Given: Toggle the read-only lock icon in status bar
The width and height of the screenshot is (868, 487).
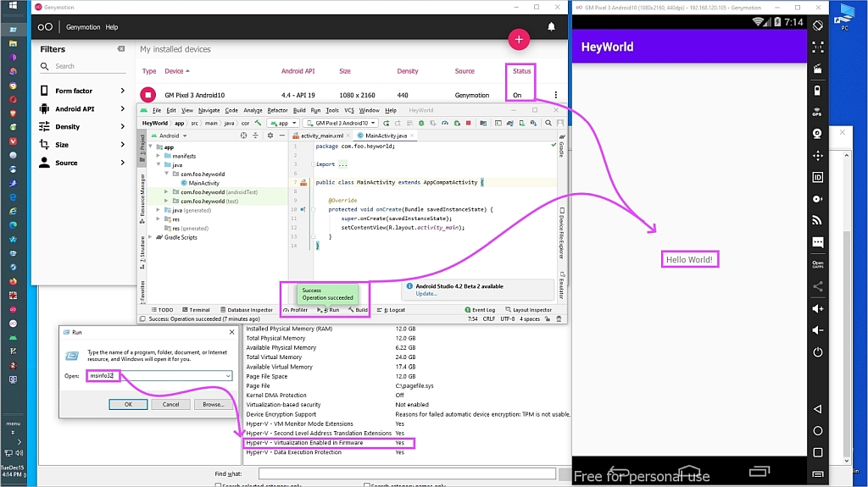Looking at the screenshot, I should pyautogui.click(x=548, y=318).
